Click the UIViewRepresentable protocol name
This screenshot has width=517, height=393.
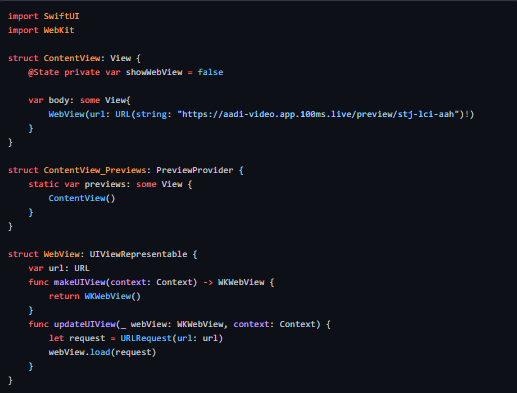[138, 254]
